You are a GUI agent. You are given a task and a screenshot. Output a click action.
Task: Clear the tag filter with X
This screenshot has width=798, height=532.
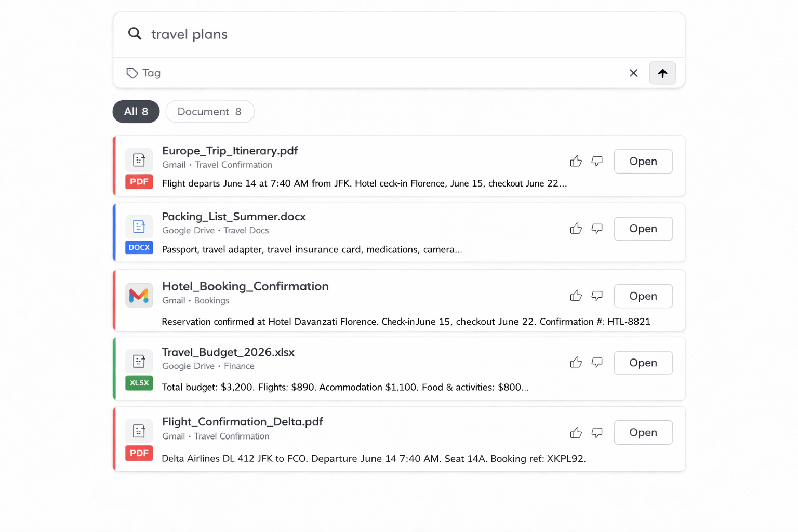pyautogui.click(x=633, y=73)
